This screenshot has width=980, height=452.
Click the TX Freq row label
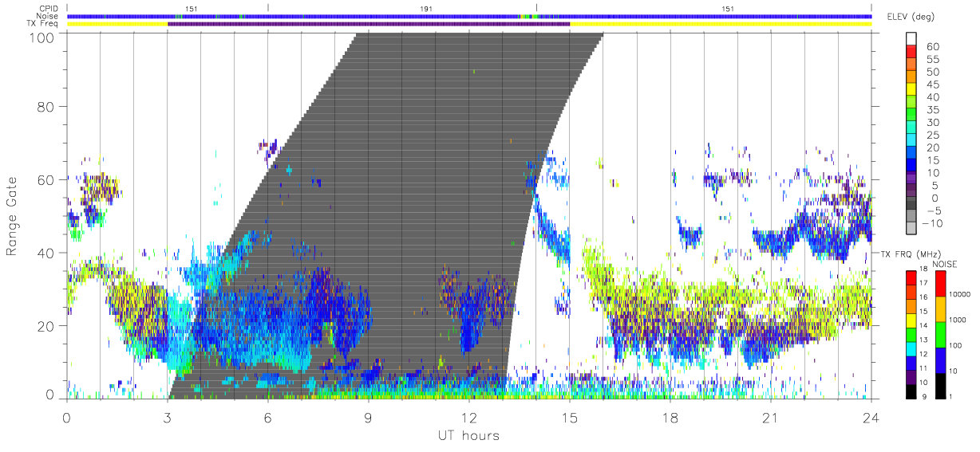43,24
